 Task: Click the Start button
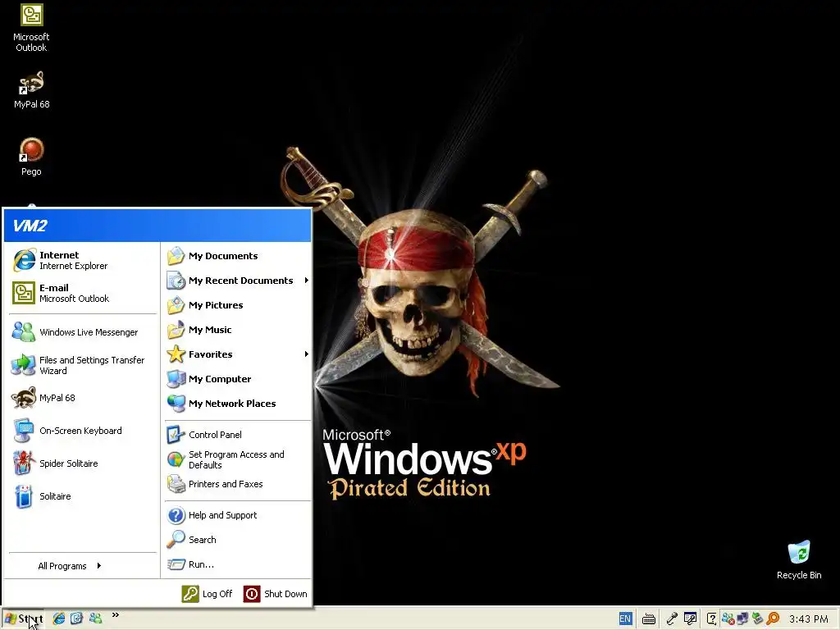pos(23,619)
